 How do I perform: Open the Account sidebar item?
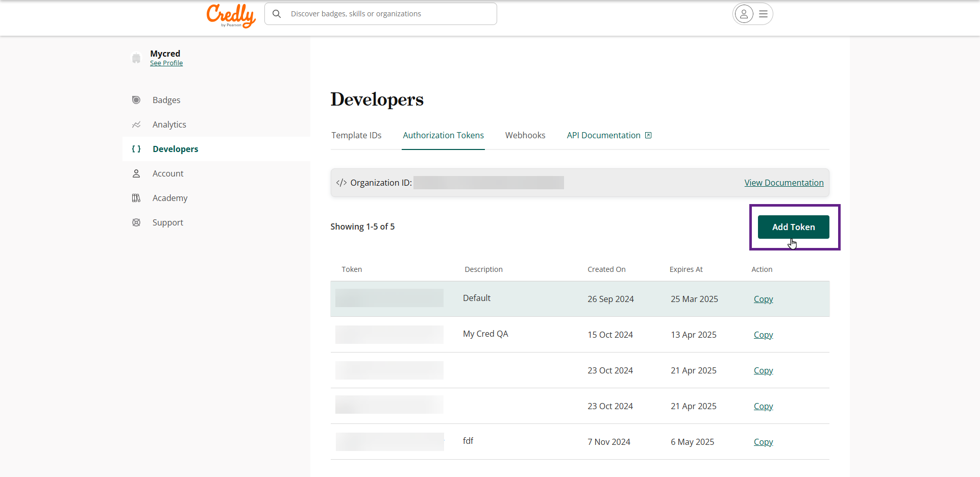point(168,173)
